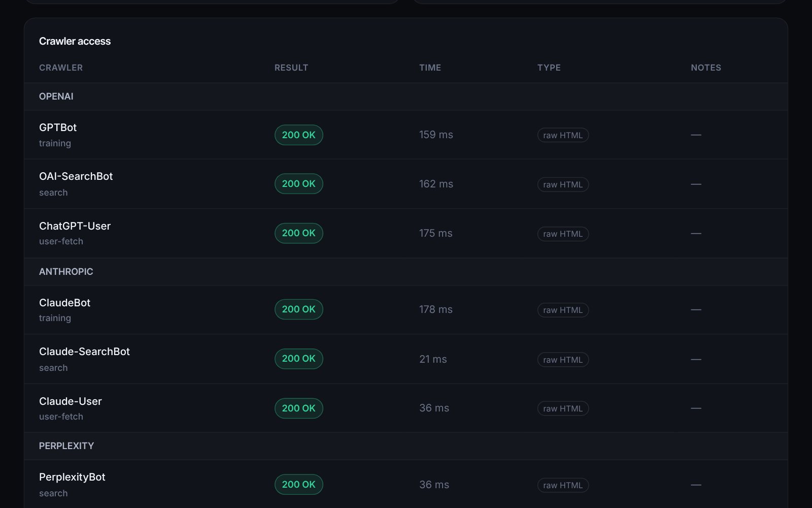Viewport: 812px width, 508px height.
Task: Click the raw HTML tag for Claude-User
Action: (x=563, y=408)
